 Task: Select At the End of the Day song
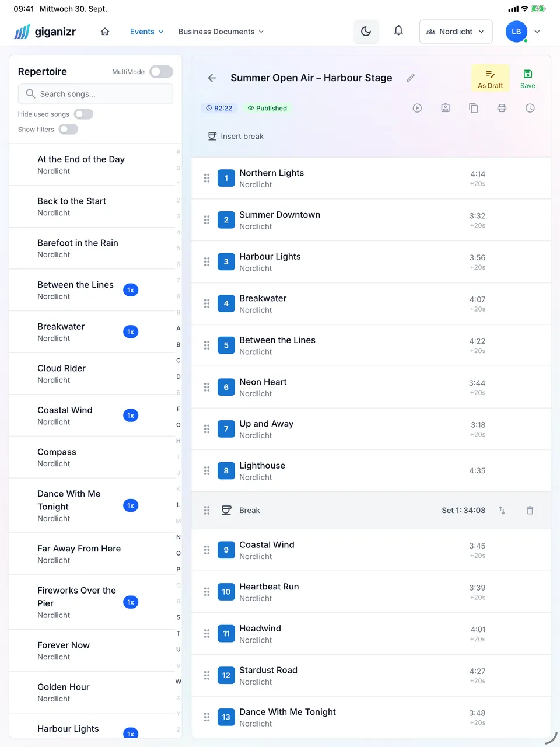92,165
